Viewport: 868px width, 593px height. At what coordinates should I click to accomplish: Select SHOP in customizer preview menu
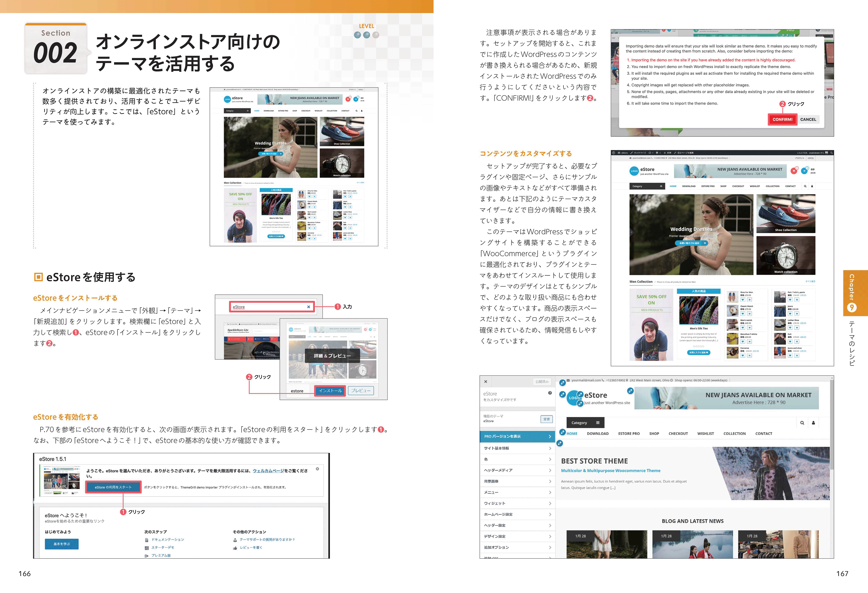[x=654, y=434]
